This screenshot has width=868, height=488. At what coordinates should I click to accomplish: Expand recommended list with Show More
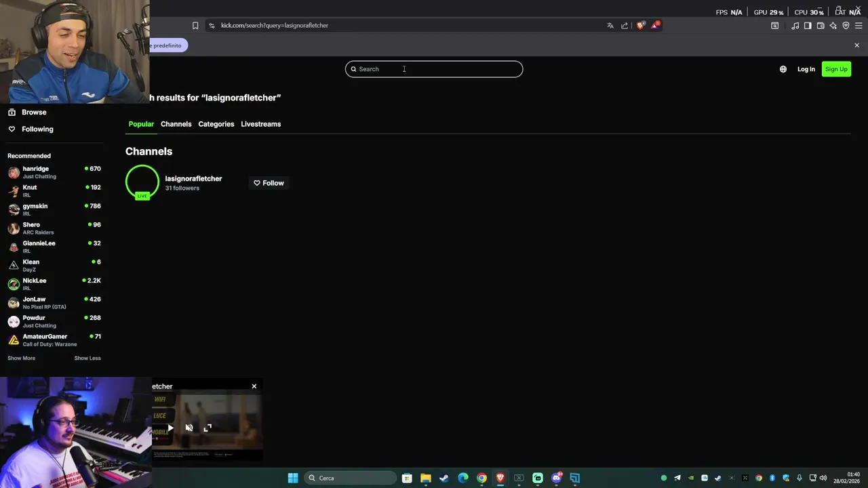tap(21, 358)
